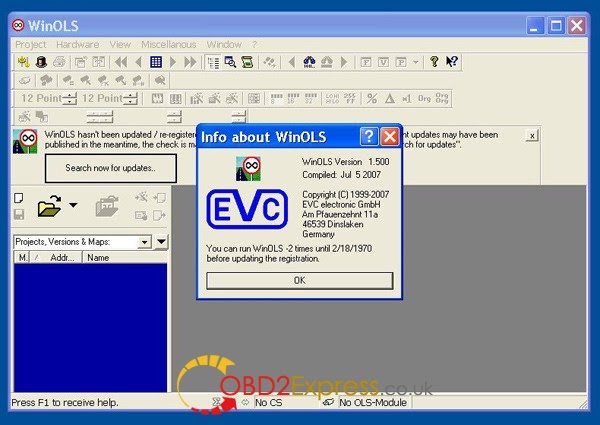The height and width of the screenshot is (425, 600).
Task: Click the EVC logo in the dialog
Action: click(x=247, y=209)
